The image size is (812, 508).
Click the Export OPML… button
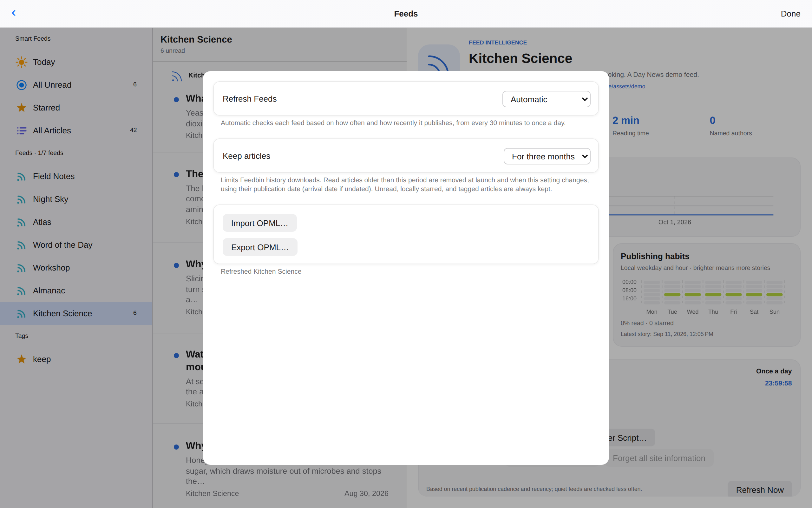[x=260, y=247]
